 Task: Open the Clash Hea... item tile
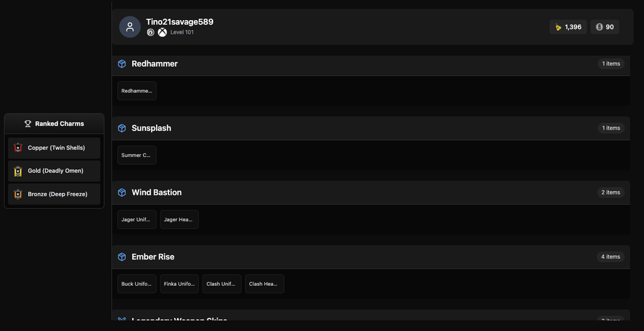[264, 284]
